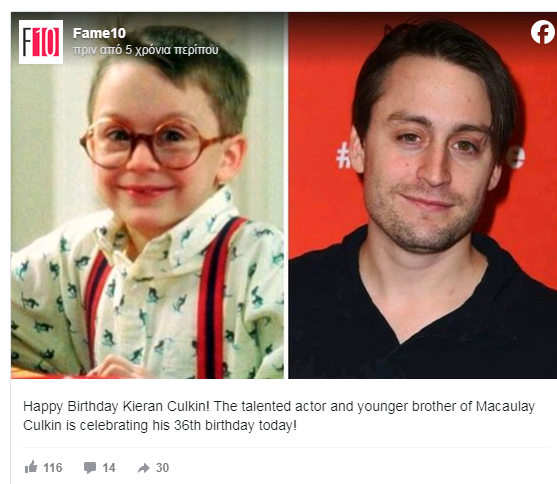Screen dimensions: 557x484
Task: Click the share arrow icon
Action: click(x=144, y=468)
